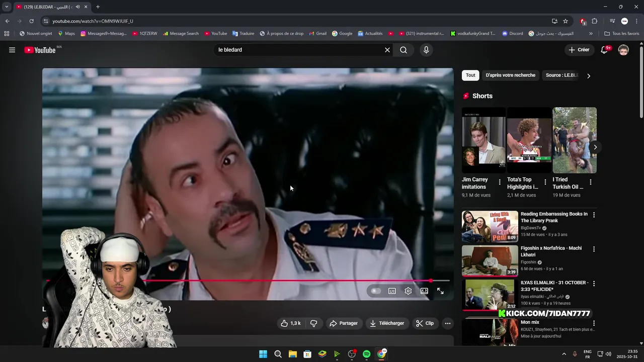Open options for the Tota's Top Highlights short
This screenshot has width=644, height=362.
(545, 182)
